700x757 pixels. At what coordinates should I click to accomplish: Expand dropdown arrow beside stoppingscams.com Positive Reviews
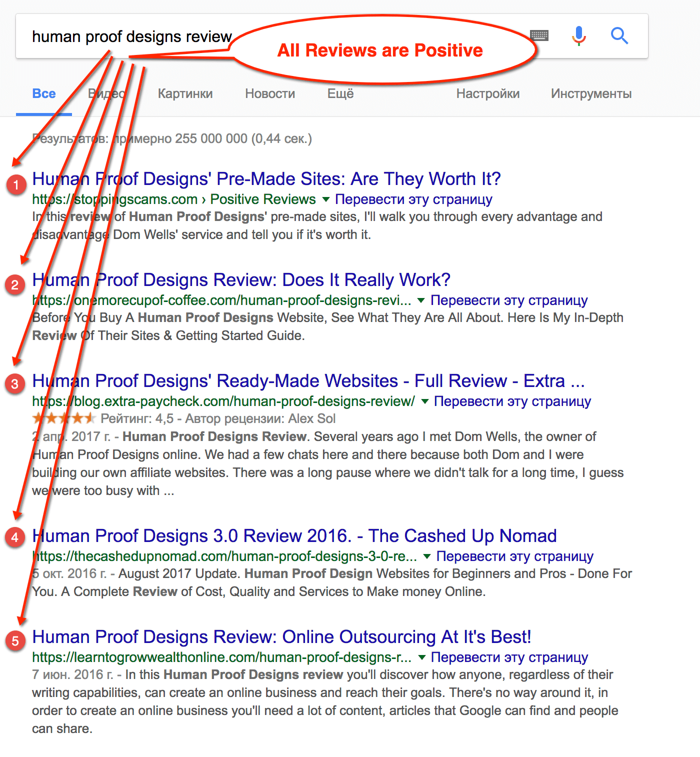[326, 199]
